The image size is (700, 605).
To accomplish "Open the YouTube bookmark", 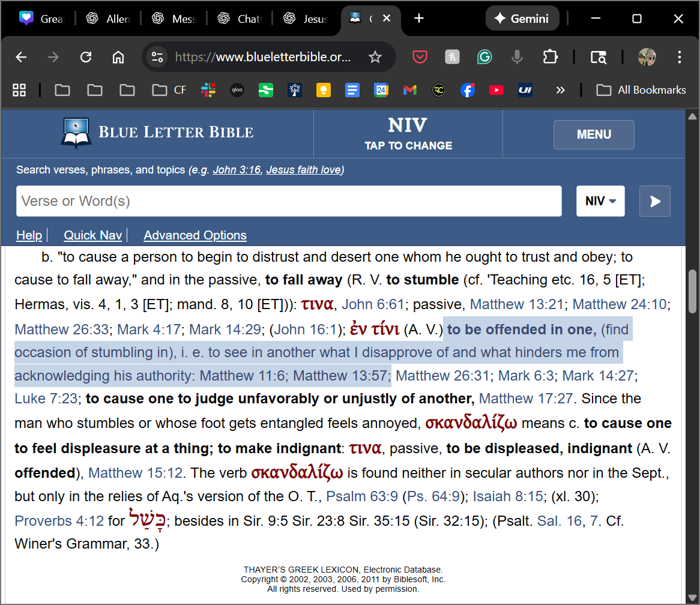I will [x=496, y=90].
